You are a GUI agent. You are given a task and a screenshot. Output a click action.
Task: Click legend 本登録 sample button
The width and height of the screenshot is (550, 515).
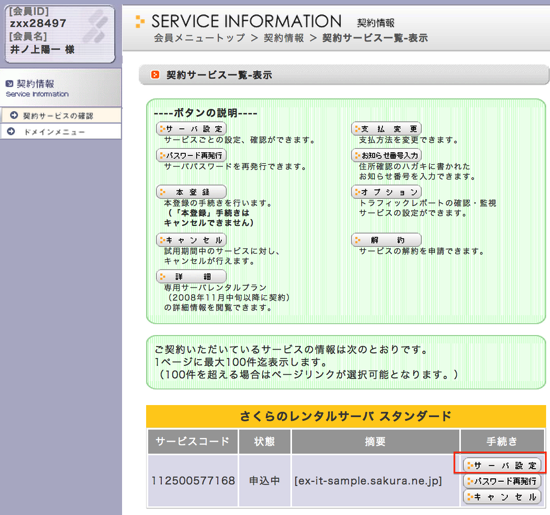[191, 192]
